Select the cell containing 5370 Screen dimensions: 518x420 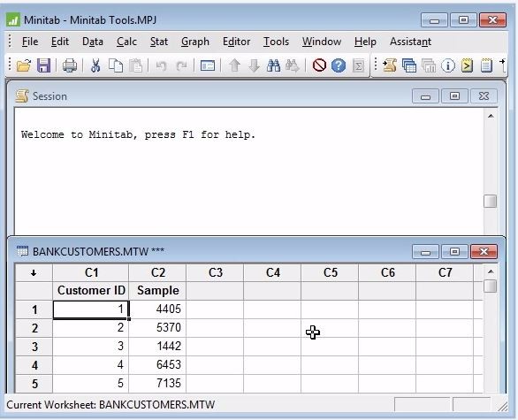157,328
